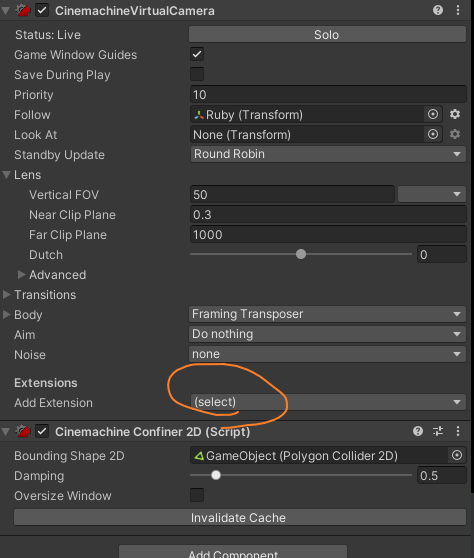Click Invalidate Cache button
Screen dimensions: 474x558
coord(240,517)
